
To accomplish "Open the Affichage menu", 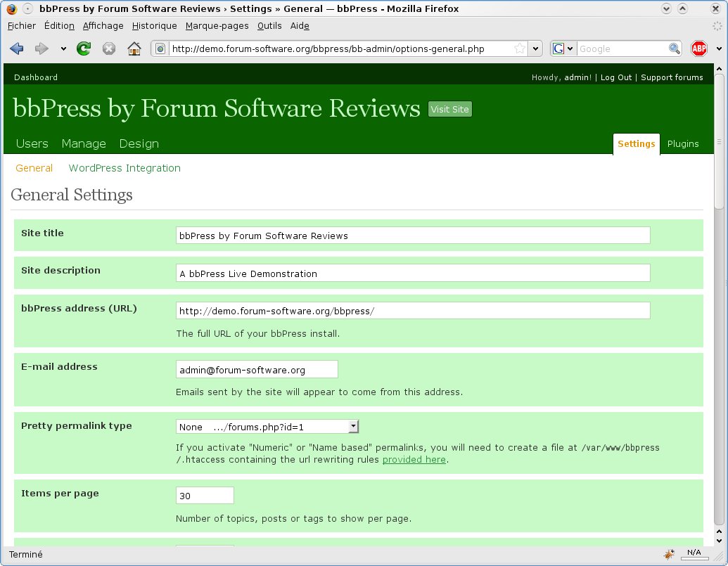I will [103, 26].
